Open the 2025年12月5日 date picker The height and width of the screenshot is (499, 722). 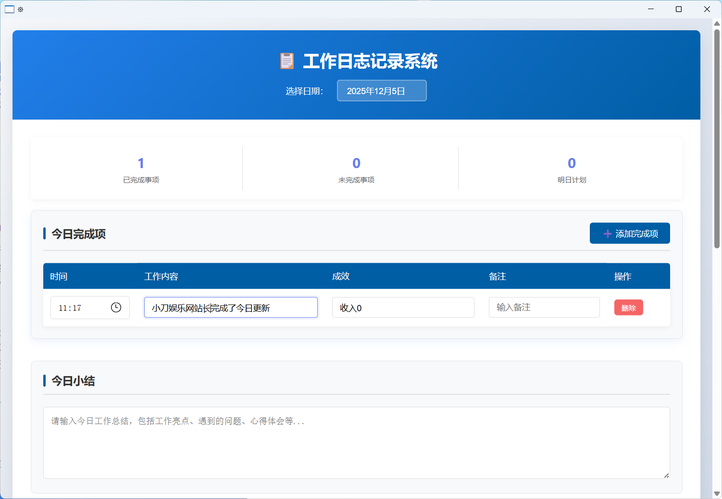(381, 91)
